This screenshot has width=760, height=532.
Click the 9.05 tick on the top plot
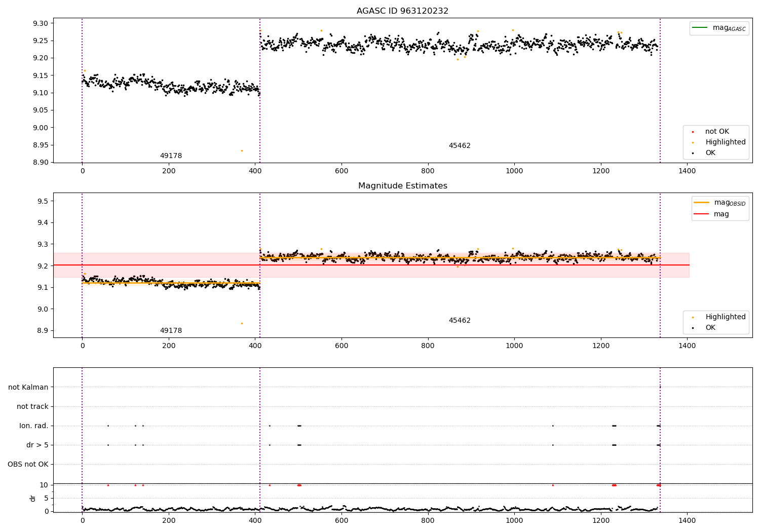[x=41, y=110]
